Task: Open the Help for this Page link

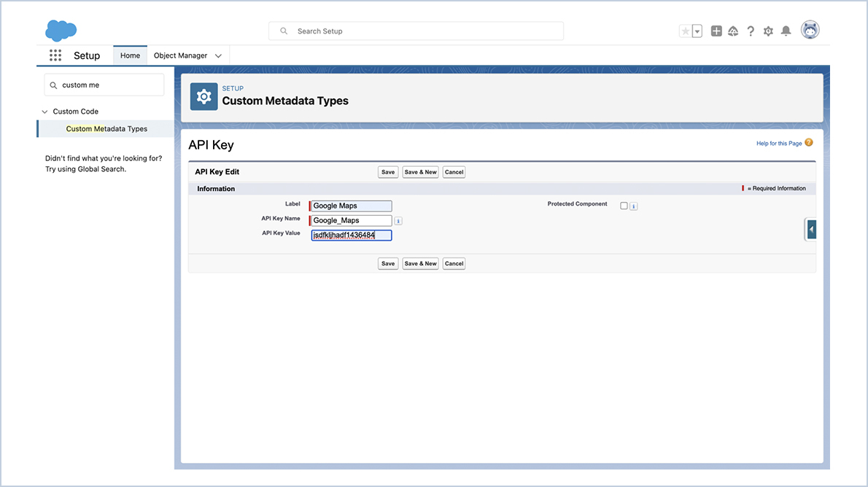Action: point(778,143)
